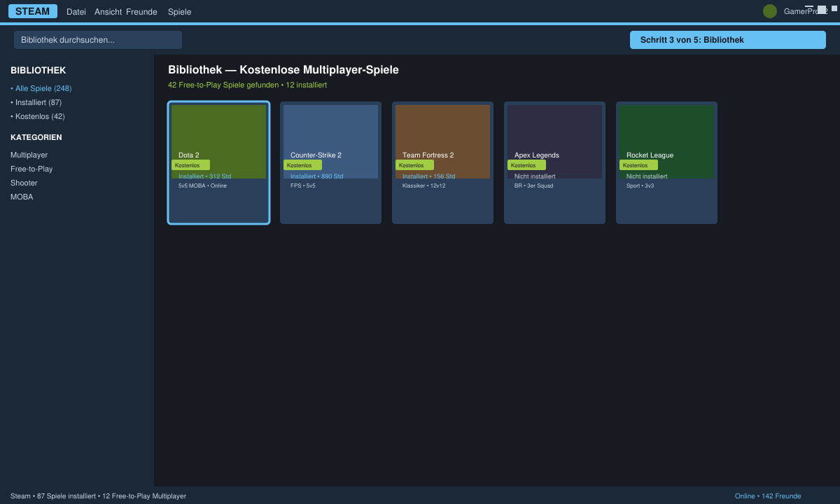
Task: Click the Kostenlos badge on Apex Legends
Action: click(526, 165)
